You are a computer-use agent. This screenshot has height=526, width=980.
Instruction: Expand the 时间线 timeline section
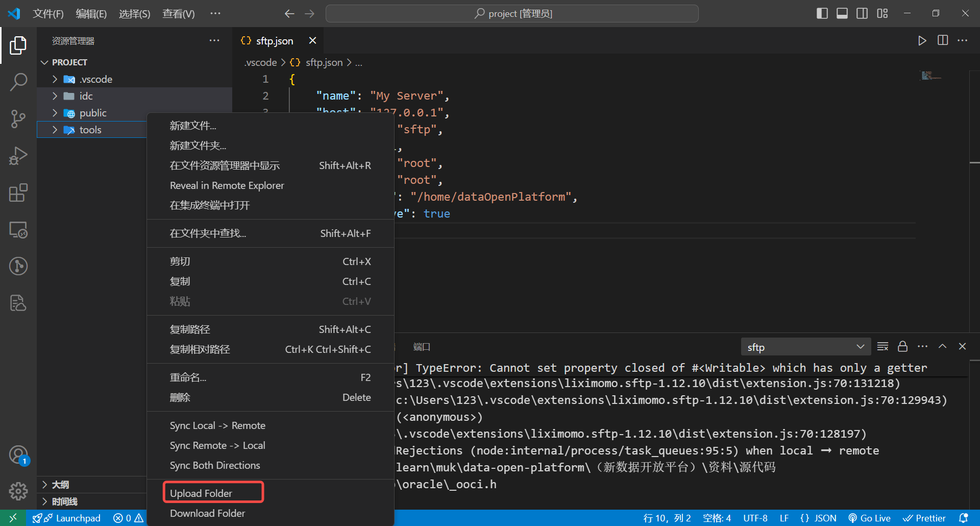pyautogui.click(x=44, y=501)
